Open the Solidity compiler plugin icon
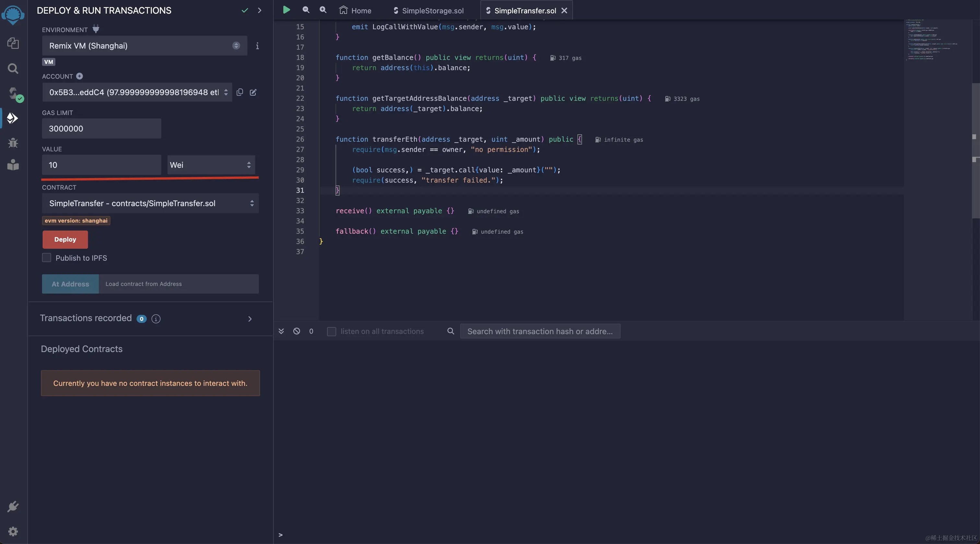Screen dimensions: 980x544 tap(14, 94)
